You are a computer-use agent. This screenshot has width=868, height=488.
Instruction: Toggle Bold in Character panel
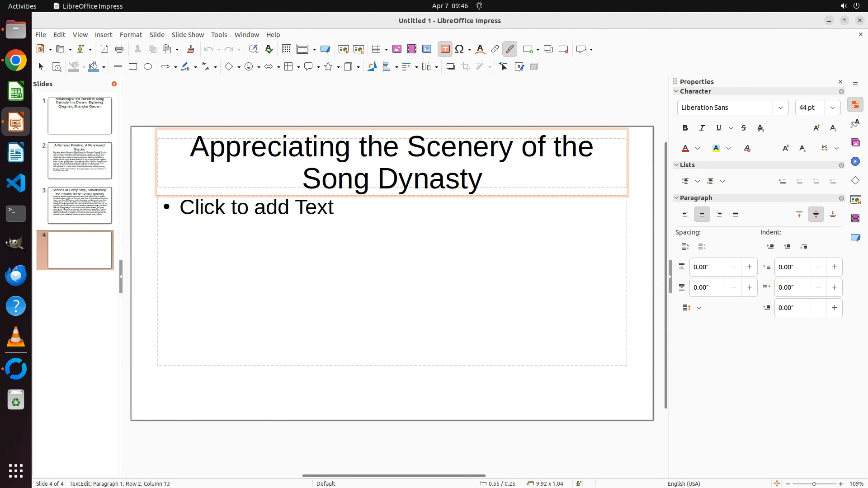(685, 128)
